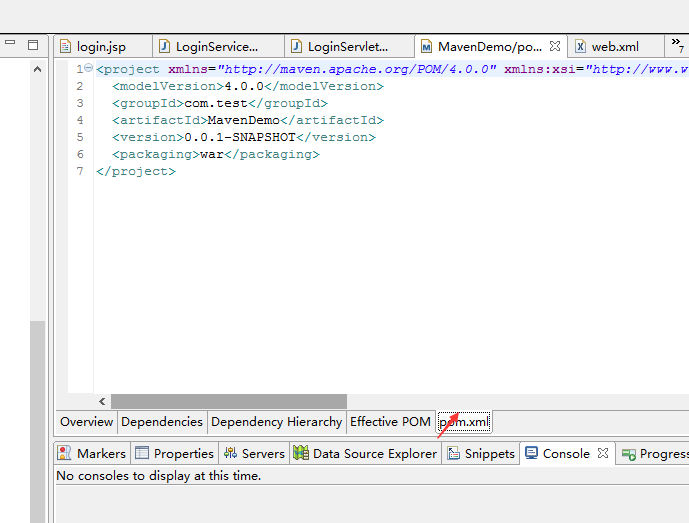Open the LoginServlet editor tab
This screenshot has height=523, width=689.
[347, 47]
